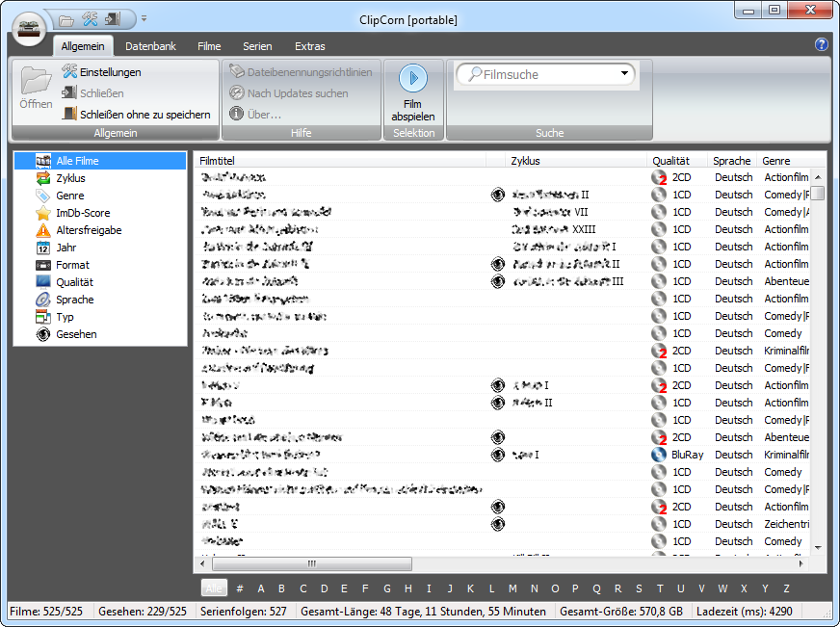Select the Zyklus sidebar entry

point(70,178)
